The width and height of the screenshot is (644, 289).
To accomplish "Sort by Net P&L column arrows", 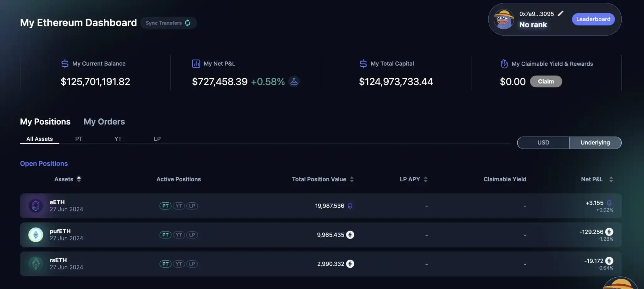I will (611, 179).
